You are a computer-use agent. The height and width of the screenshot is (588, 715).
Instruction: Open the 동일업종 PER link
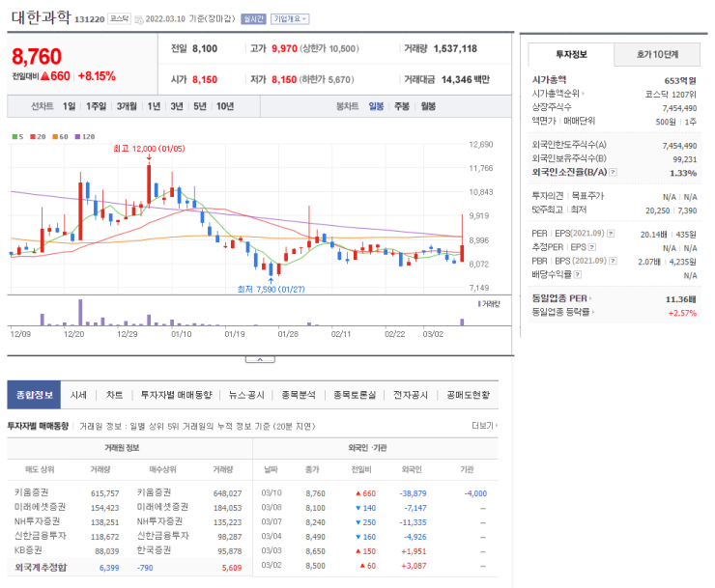click(561, 298)
